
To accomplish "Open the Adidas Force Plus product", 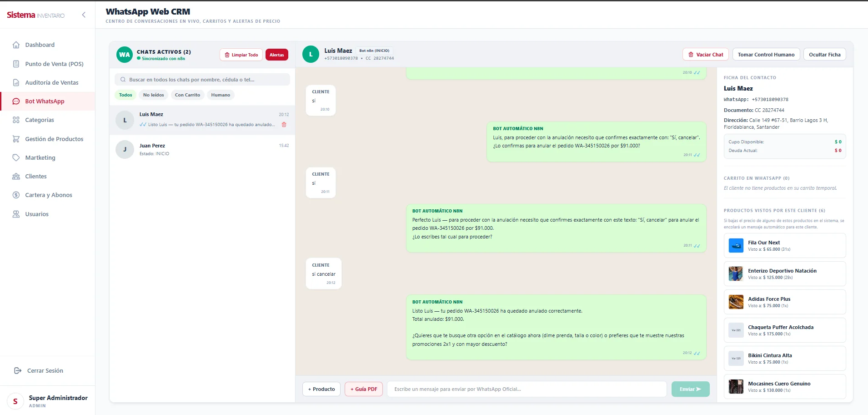I will (785, 302).
